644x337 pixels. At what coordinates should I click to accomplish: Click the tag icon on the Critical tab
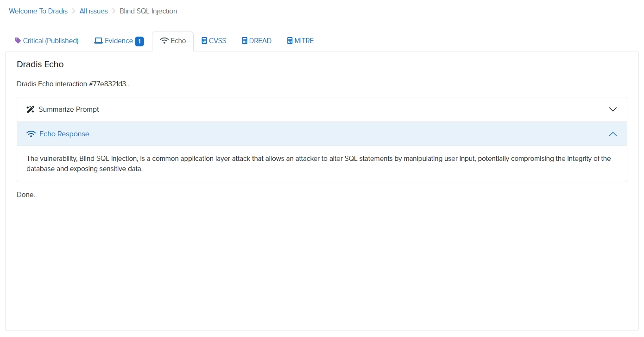[x=18, y=41]
